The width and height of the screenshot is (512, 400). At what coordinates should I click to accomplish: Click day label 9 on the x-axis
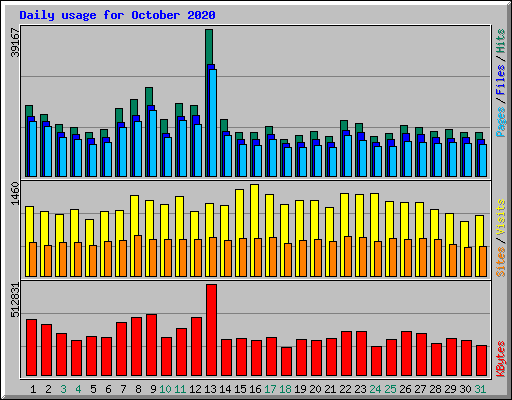coord(153,389)
